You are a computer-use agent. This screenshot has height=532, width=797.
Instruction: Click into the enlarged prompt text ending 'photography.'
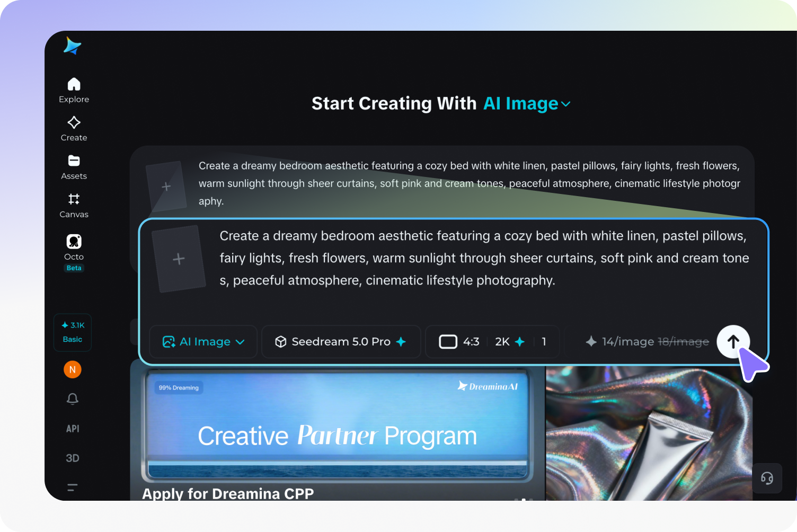484,258
